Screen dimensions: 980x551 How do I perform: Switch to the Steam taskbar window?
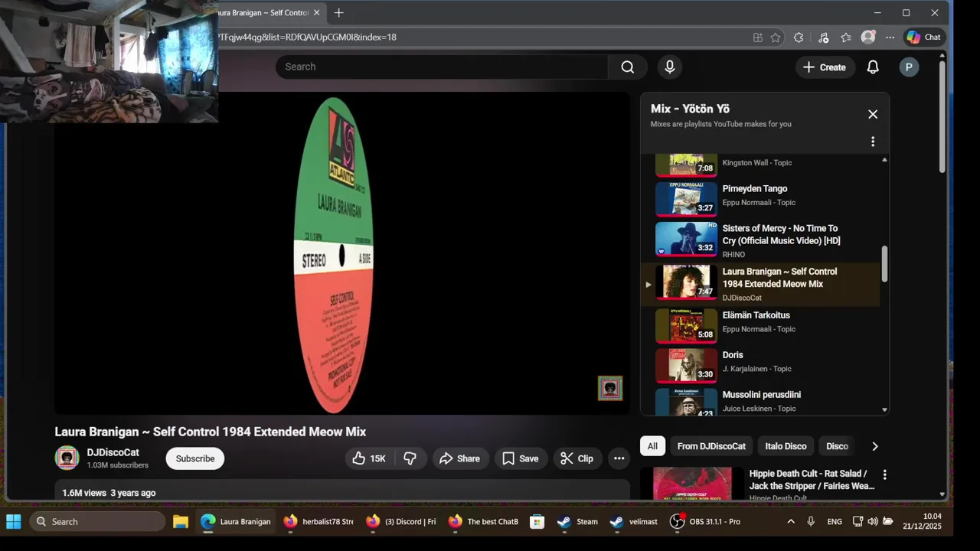click(577, 522)
